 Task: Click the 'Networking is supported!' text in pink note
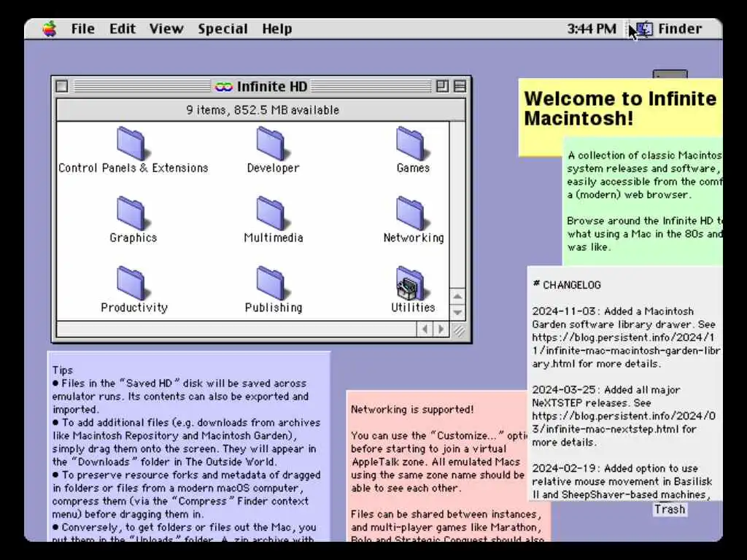(412, 409)
